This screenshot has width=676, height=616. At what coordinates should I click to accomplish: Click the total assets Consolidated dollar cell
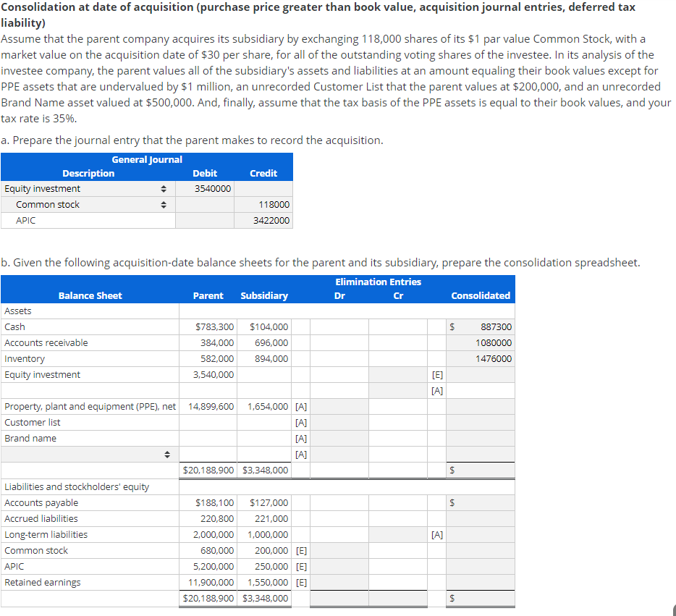479,470
